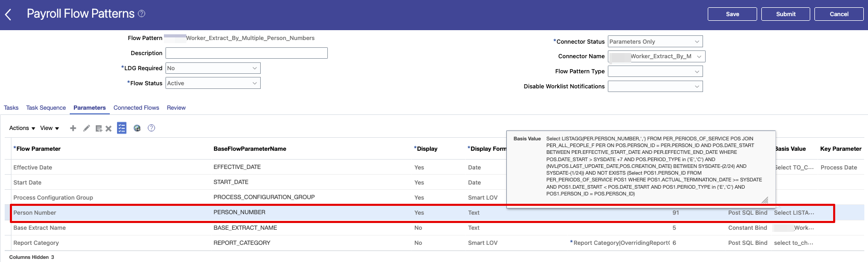Viewport: 868px width, 262px height.
Task: Click Person Number's Select LISTA basis value
Action: coord(794,213)
